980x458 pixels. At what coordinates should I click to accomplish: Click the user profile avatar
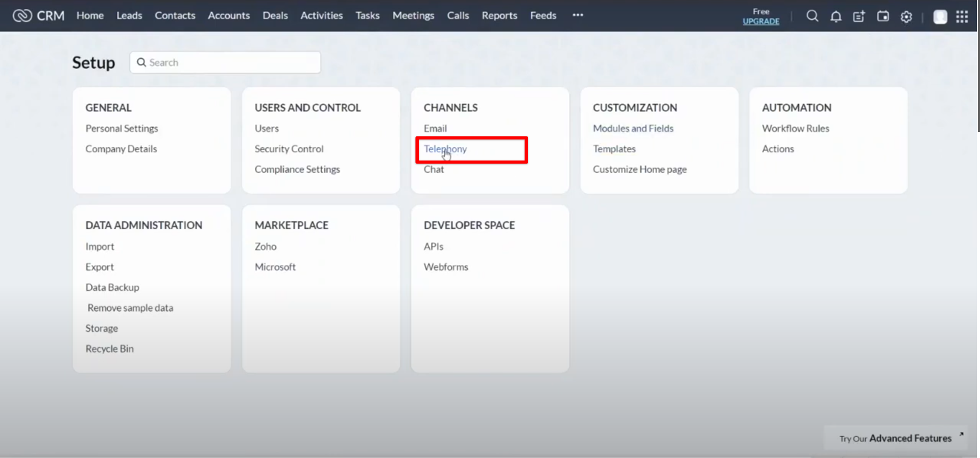coord(940,17)
